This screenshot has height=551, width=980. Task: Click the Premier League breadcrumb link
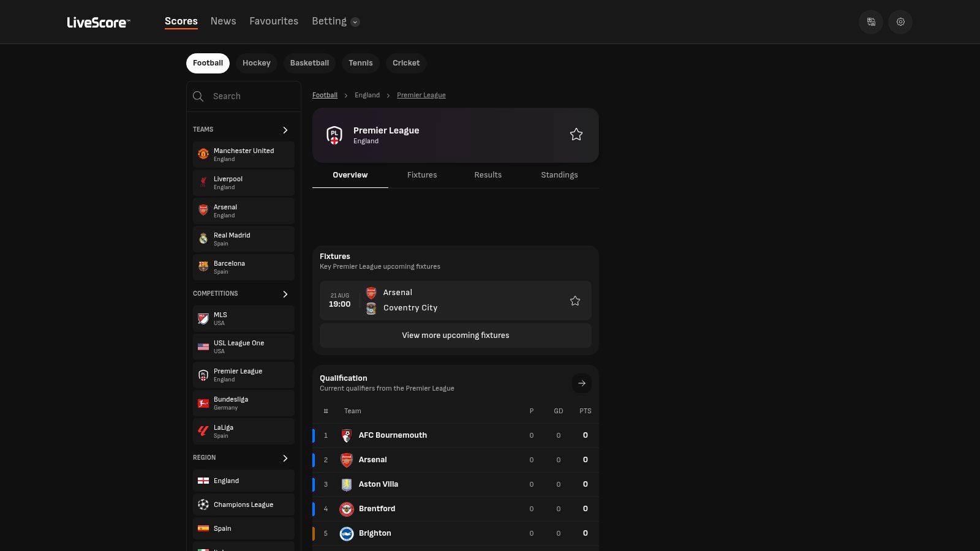click(421, 96)
